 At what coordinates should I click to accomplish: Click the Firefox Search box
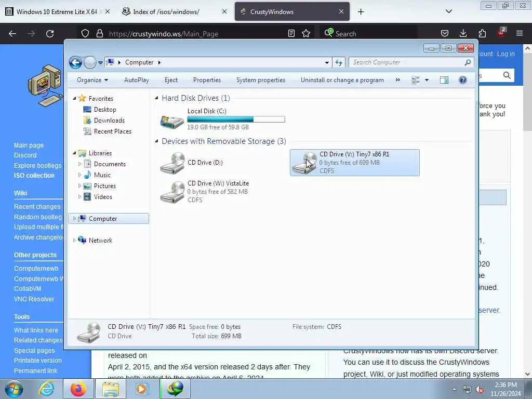click(368, 34)
